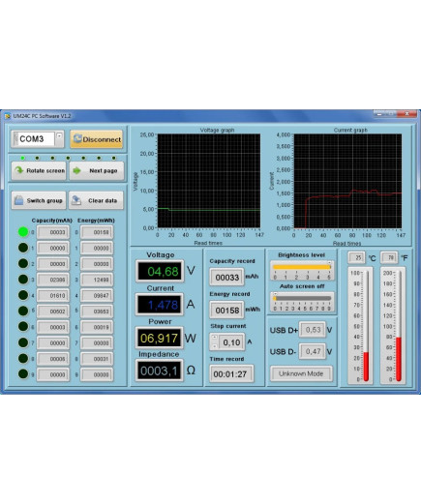The image size is (421, 504).
Task: Click the UM24C app icon in title bar
Action: point(8,116)
